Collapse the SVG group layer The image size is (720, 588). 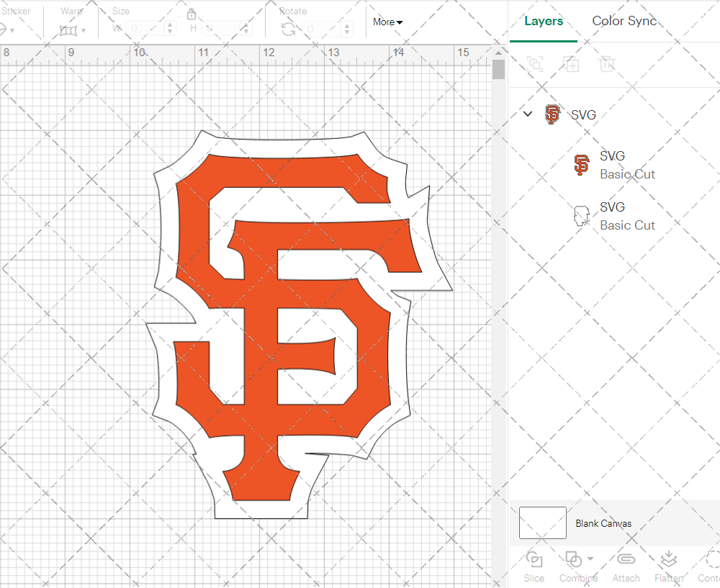[528, 114]
